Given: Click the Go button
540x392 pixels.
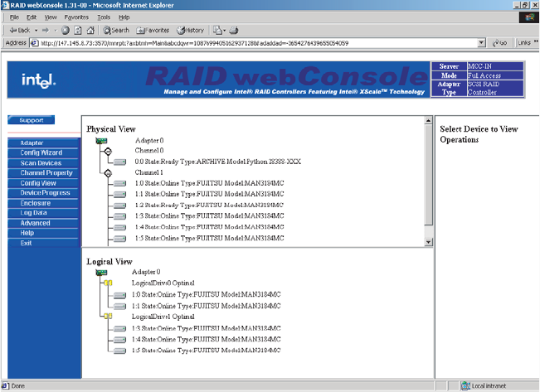Looking at the screenshot, I should pyautogui.click(x=499, y=43).
